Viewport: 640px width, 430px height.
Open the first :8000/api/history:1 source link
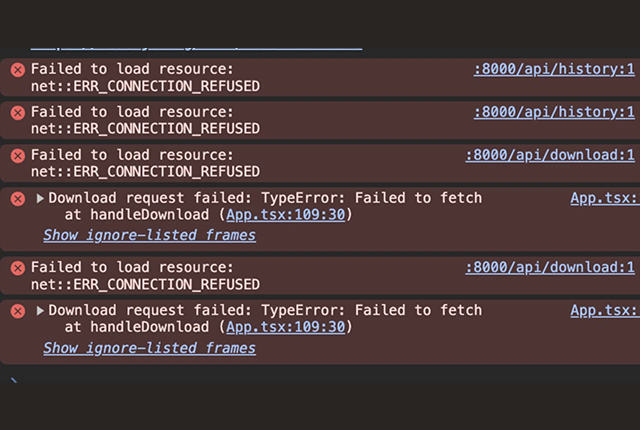553,69
